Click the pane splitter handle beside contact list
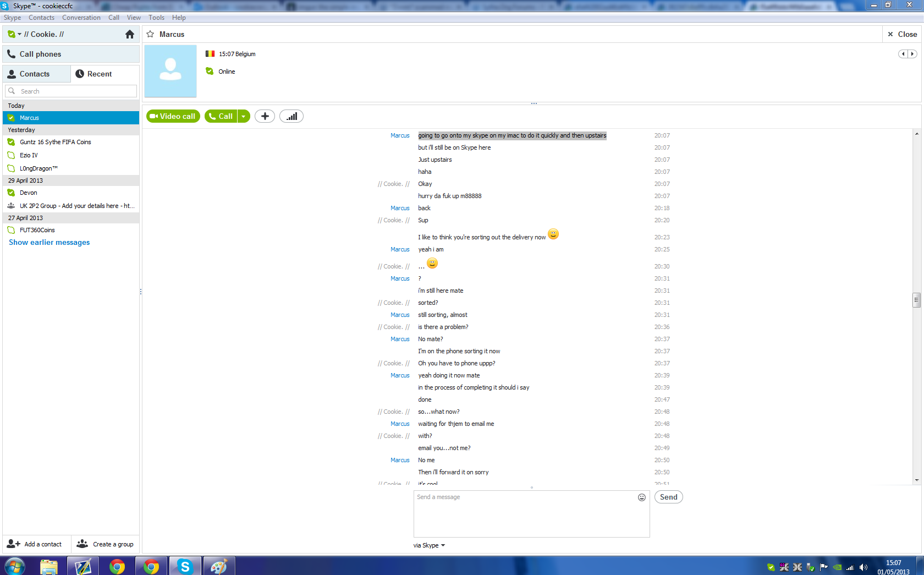Image resolution: width=924 pixels, height=575 pixels. coord(141,291)
